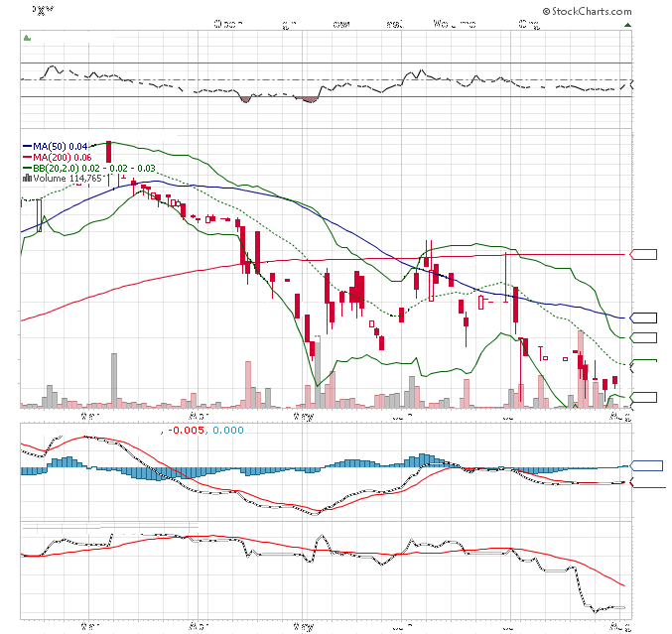
Task: Click the tallest gray volume bar in March
Action: pos(114,380)
